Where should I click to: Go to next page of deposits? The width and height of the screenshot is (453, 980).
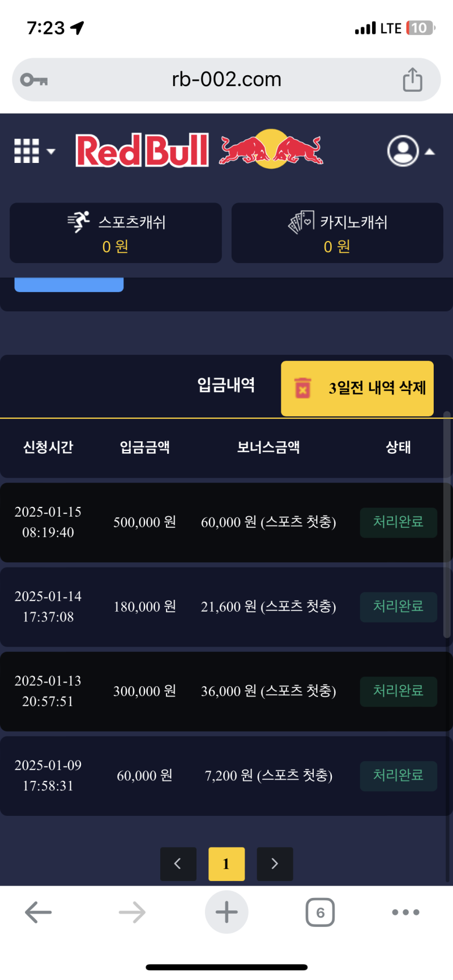275,863
